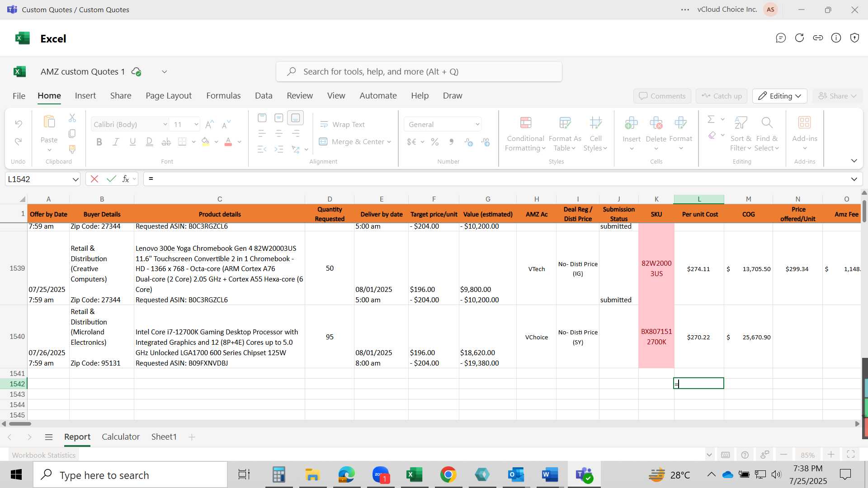
Task: Cancel formula entry with X icon
Action: [94, 179]
